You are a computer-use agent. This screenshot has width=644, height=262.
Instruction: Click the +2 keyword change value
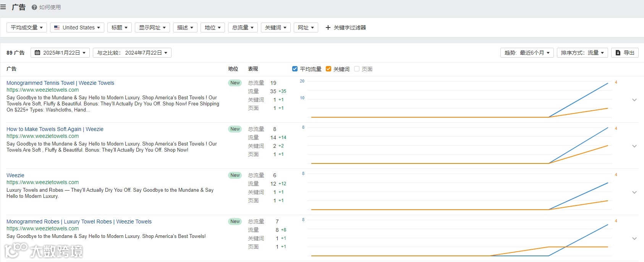pyautogui.click(x=281, y=146)
